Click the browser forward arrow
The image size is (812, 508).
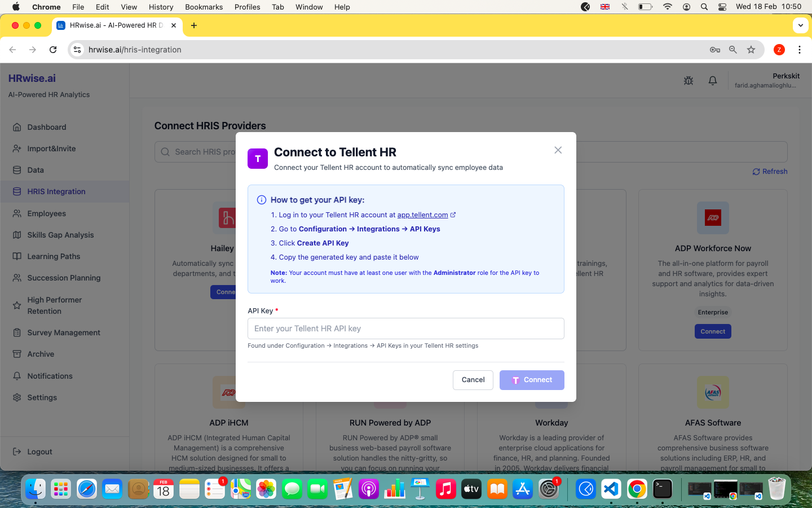coord(33,50)
